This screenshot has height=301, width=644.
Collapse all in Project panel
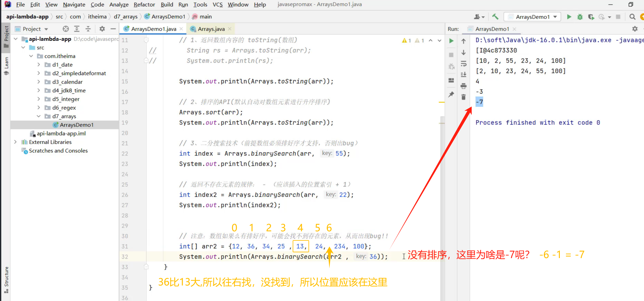tap(88, 29)
